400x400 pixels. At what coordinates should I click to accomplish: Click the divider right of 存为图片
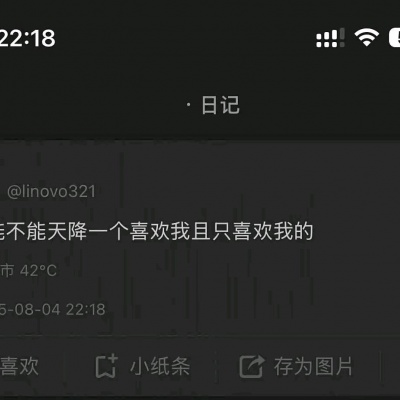(380, 366)
